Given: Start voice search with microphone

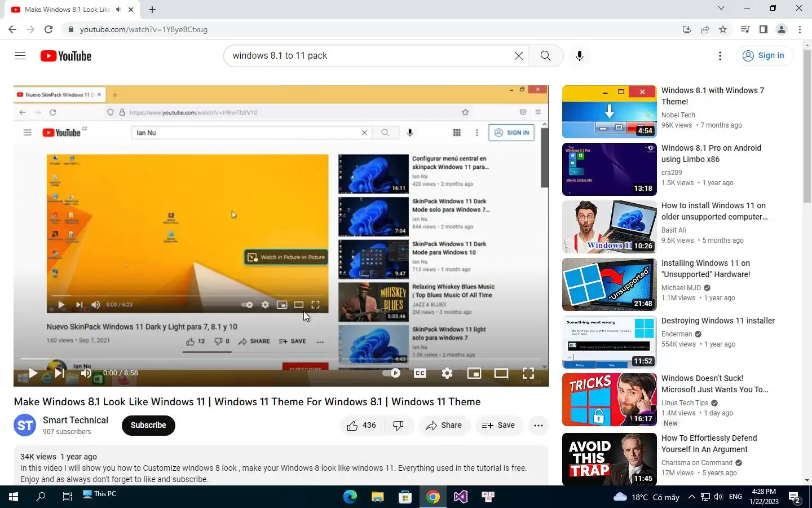Looking at the screenshot, I should coord(579,56).
